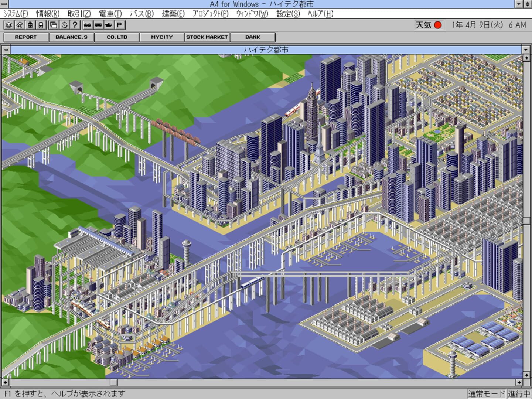Open the STOCK MARKET panel button
Screen dimensions: 532x399
click(207, 37)
